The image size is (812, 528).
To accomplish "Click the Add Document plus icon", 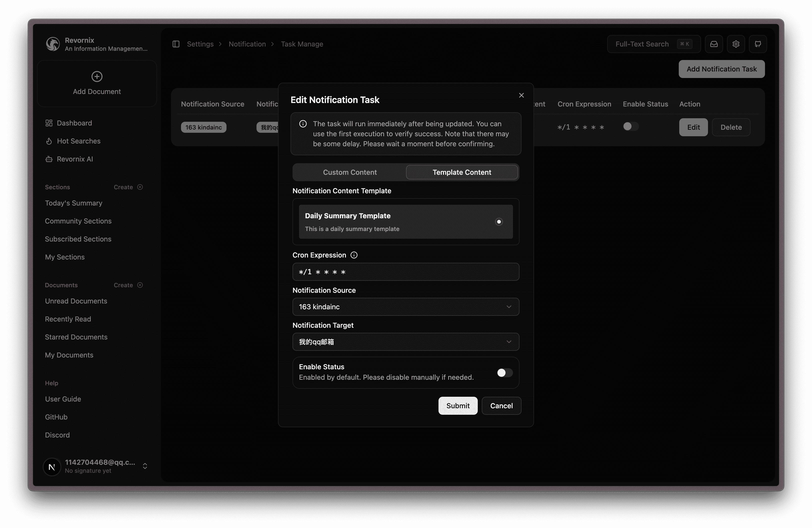I will 97,76.
